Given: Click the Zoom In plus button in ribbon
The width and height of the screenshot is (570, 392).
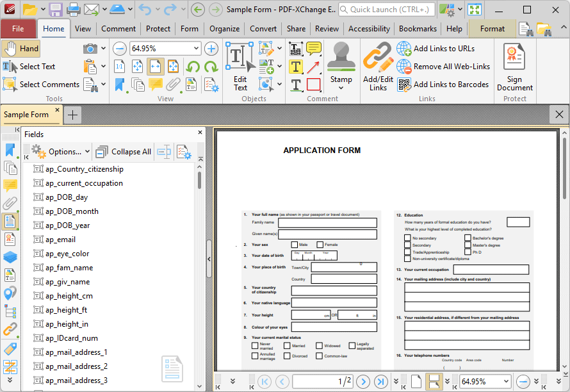Looking at the screenshot, I should pyautogui.click(x=211, y=49).
